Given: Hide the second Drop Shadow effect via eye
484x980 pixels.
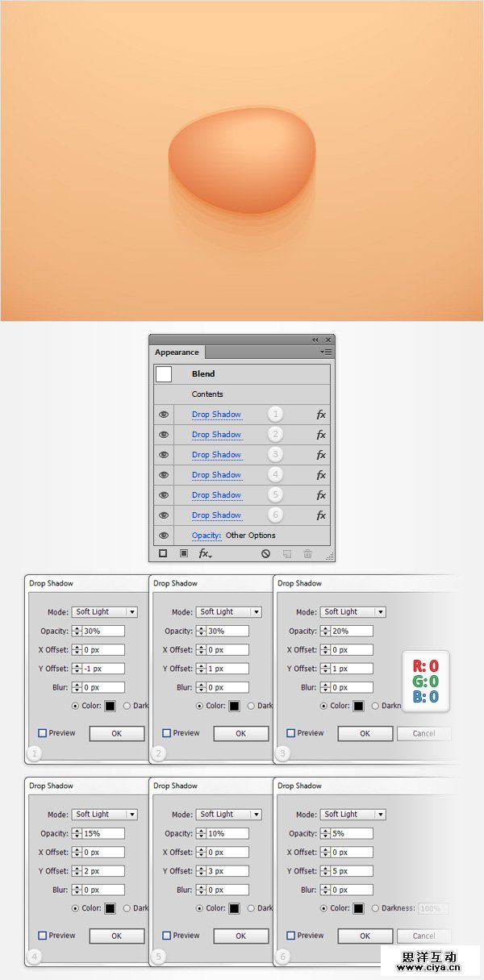Looking at the screenshot, I should tap(164, 435).
